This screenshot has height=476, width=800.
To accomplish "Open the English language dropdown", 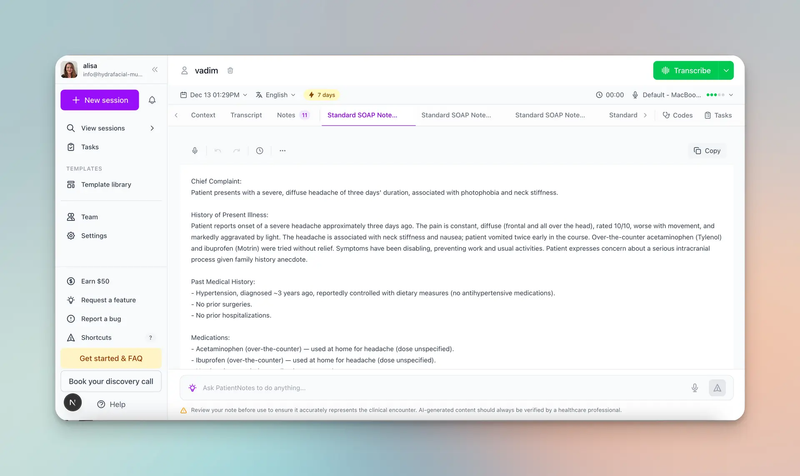I will [x=276, y=95].
